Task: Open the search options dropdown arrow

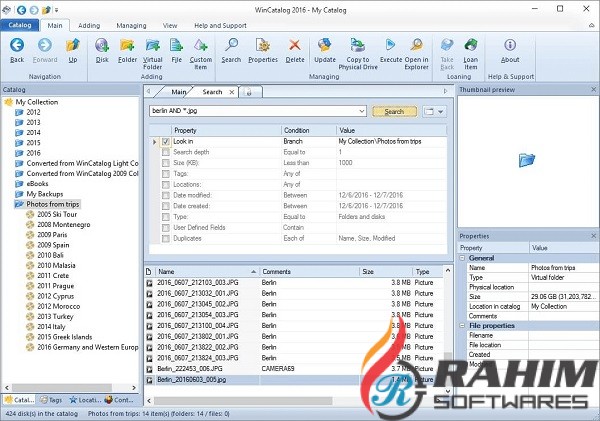Action: click(x=440, y=112)
